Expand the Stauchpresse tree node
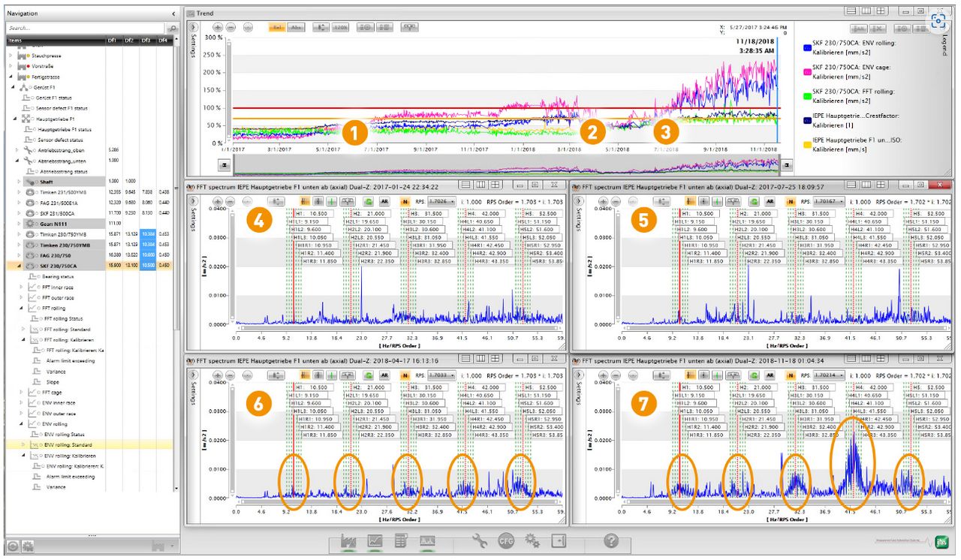Image resolution: width=961 pixels, height=560 pixels. (x=11, y=56)
